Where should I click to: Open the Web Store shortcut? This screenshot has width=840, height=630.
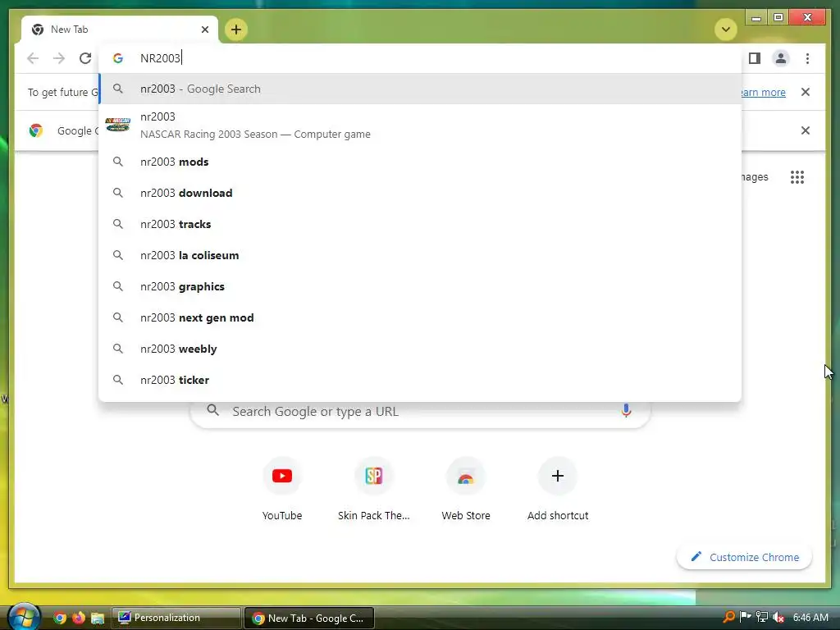pos(466,489)
